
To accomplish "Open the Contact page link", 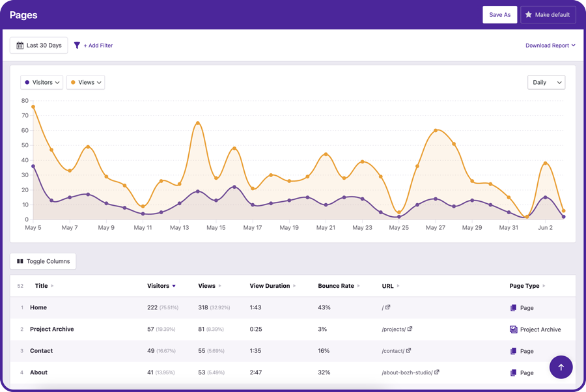I will click(x=41, y=350).
